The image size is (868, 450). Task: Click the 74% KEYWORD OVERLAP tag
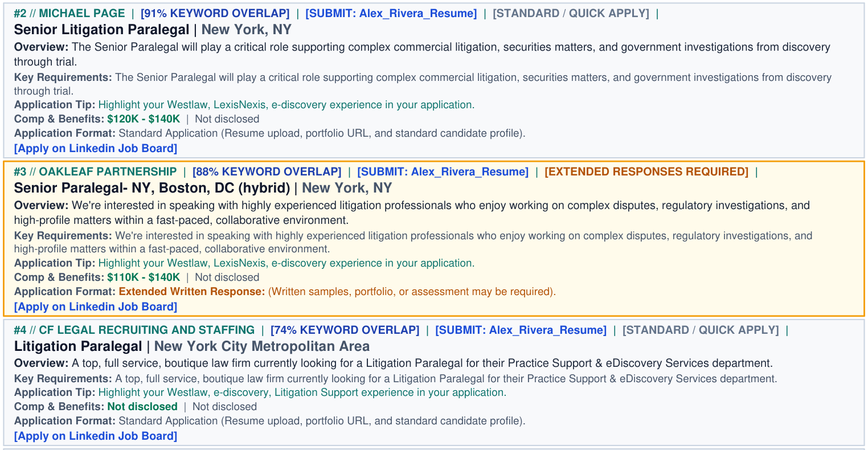point(345,330)
